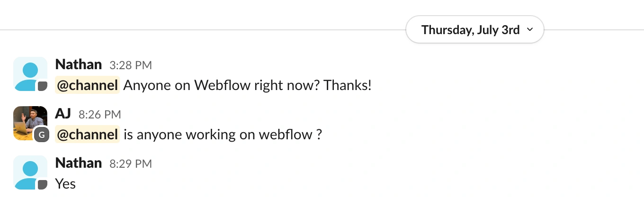
Task: Click the status badge on Nathan's last avatar
Action: [x=43, y=185]
